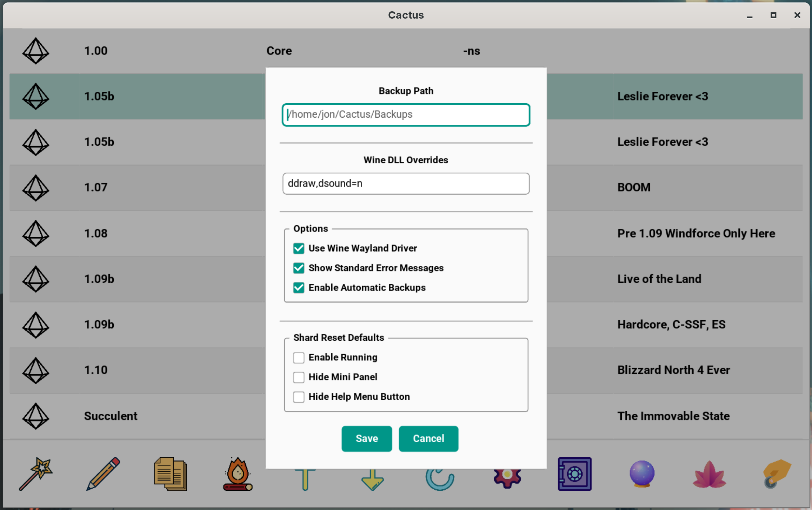Image resolution: width=812 pixels, height=510 pixels.
Task: Click the Core label in top row
Action: 279,51
